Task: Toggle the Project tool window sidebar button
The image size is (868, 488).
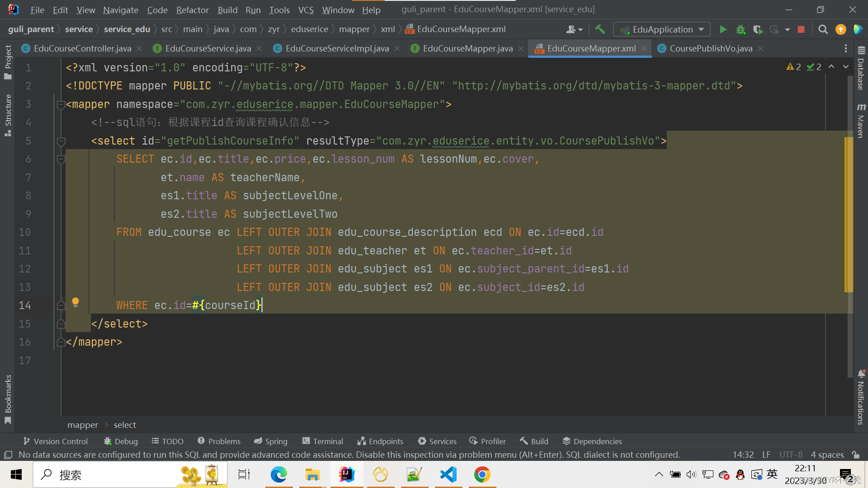Action: click(8, 62)
